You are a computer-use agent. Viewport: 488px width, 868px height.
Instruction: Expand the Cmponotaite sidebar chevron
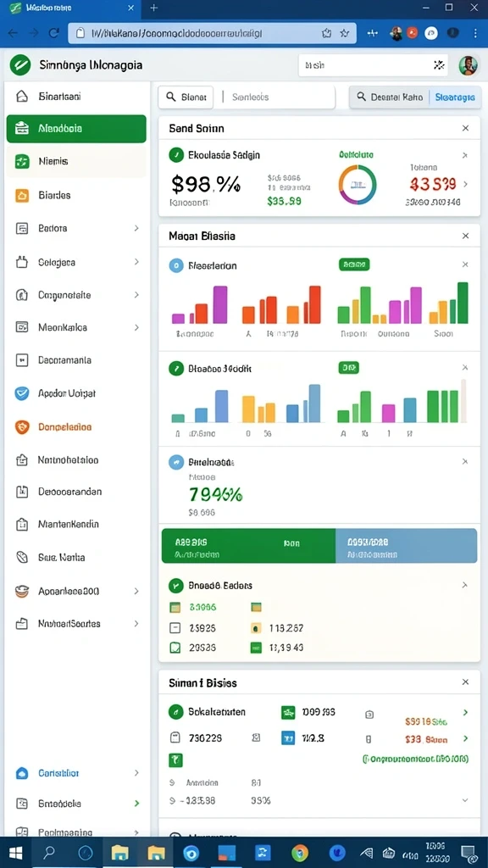[136, 295]
